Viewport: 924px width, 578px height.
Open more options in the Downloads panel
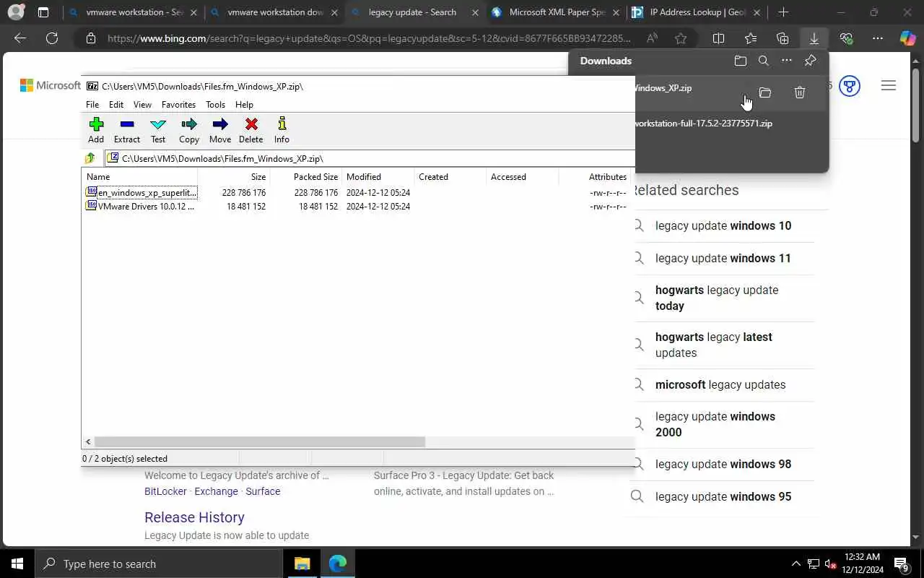click(x=787, y=61)
